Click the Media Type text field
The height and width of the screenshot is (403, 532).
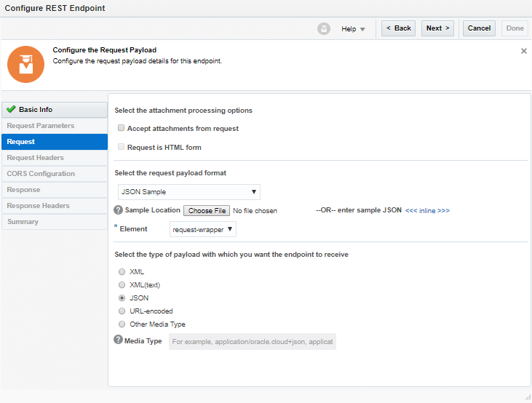[252, 341]
